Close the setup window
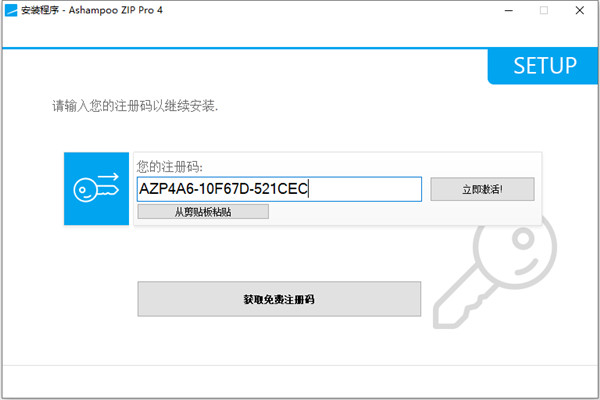The height and width of the screenshot is (400, 600). [580, 11]
